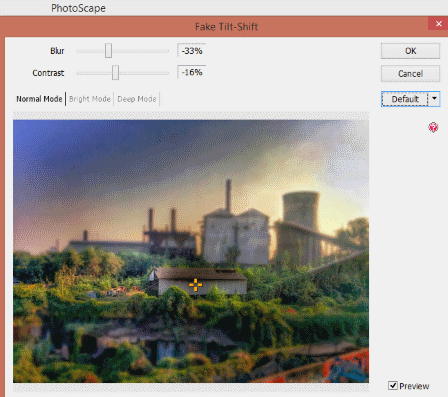The image size is (448, 397).
Task: Switch to Deep Mode tab
Action: (x=137, y=99)
